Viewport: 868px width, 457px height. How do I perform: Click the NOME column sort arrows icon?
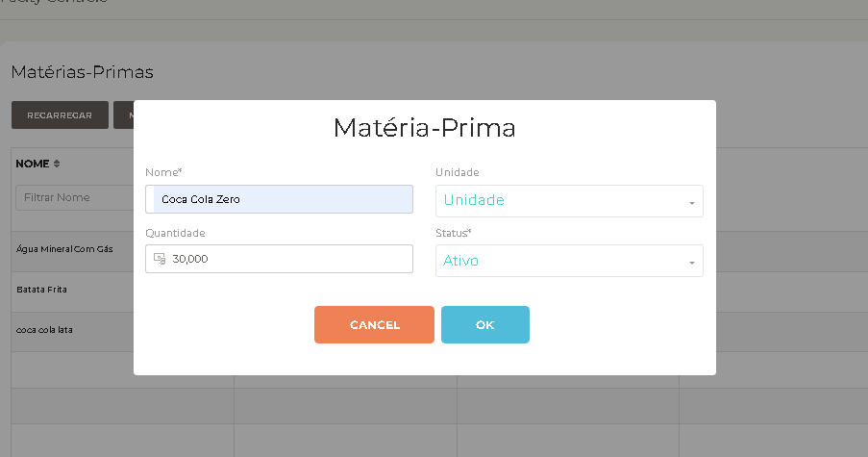57,164
